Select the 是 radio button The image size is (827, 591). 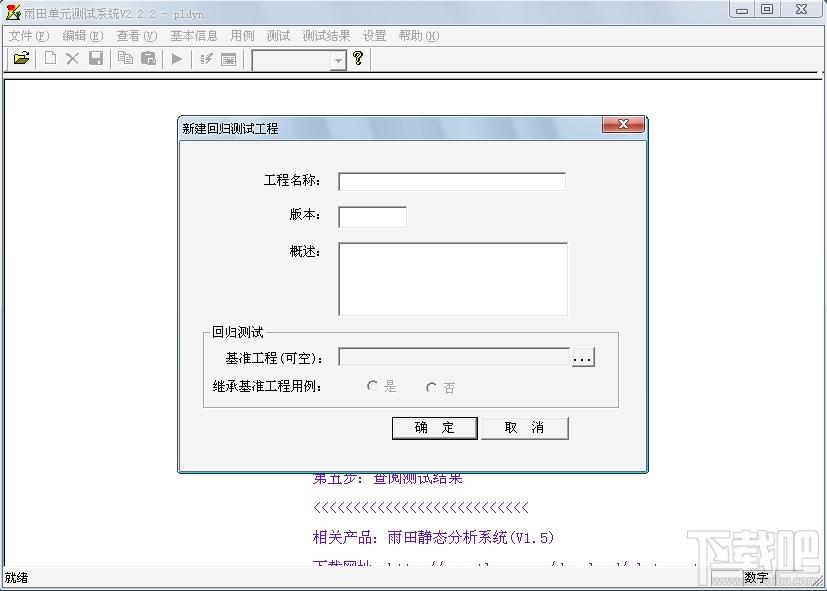(372, 386)
